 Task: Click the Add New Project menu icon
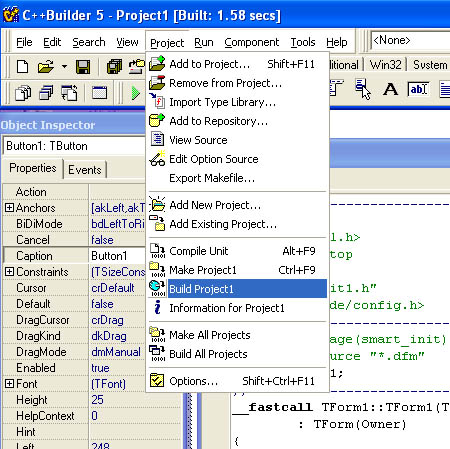click(157, 204)
